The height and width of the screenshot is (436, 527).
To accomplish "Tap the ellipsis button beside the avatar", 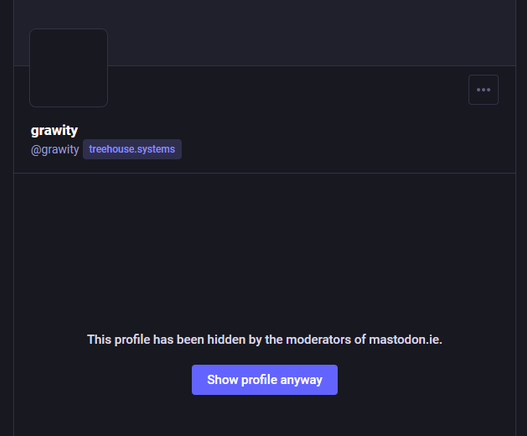I will [483, 90].
